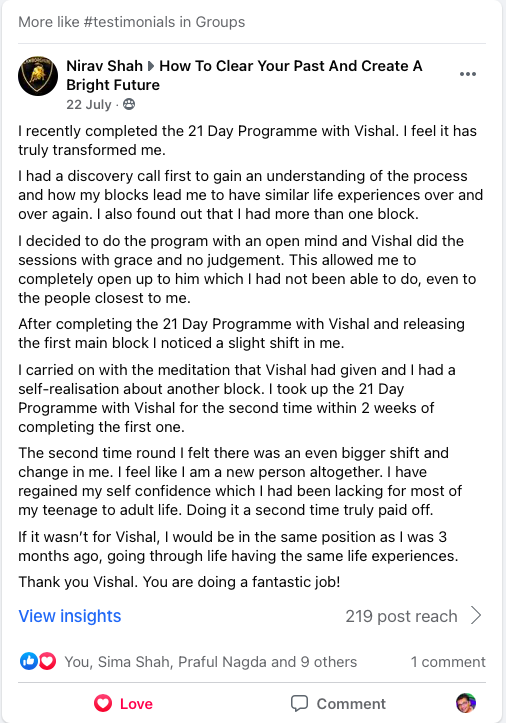Click the user avatar beside Comment
The height and width of the screenshot is (723, 506).
pos(466,703)
